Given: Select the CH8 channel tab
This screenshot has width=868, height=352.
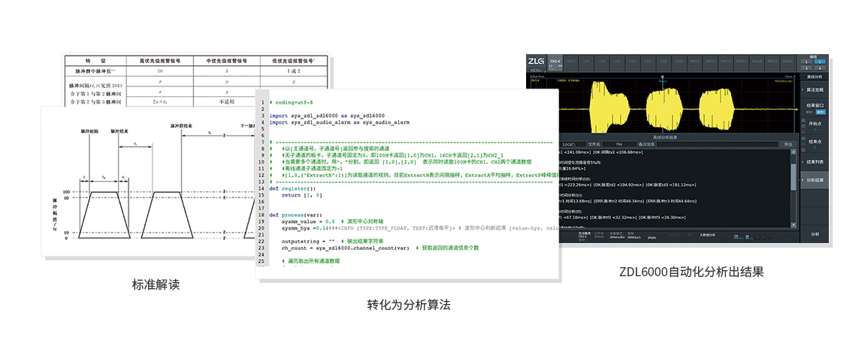Looking at the screenshot, I should pos(664,63).
